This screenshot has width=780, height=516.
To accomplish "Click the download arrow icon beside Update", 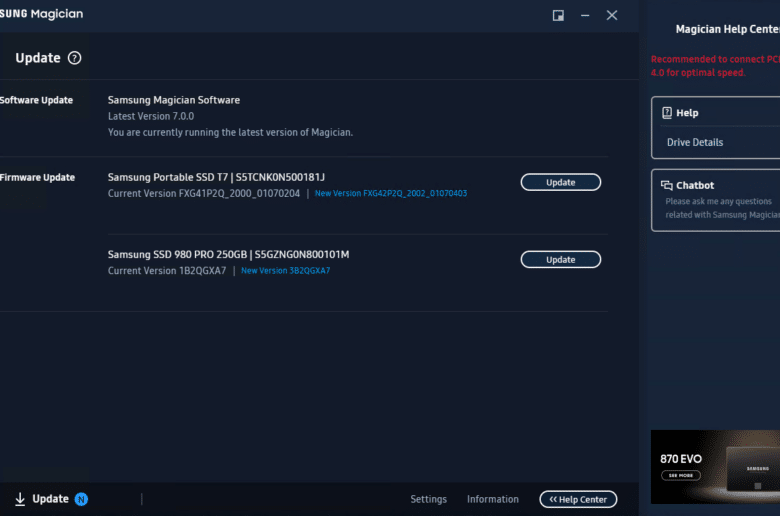I will pos(20,499).
